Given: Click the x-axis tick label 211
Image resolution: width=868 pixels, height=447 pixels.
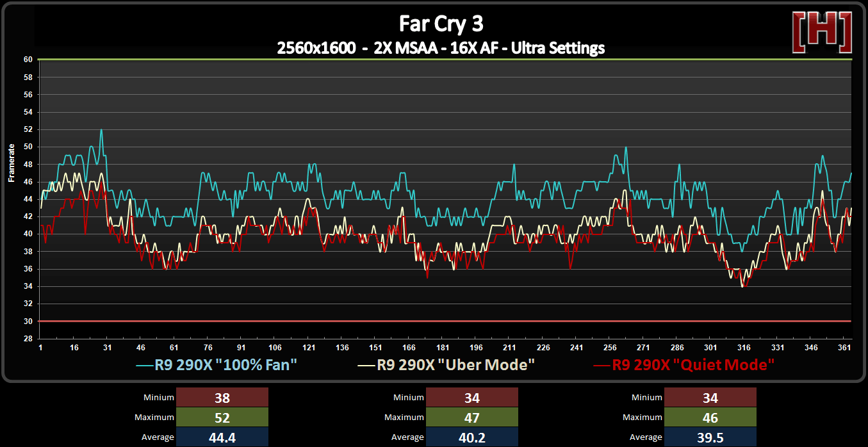Looking at the screenshot, I should 509,347.
